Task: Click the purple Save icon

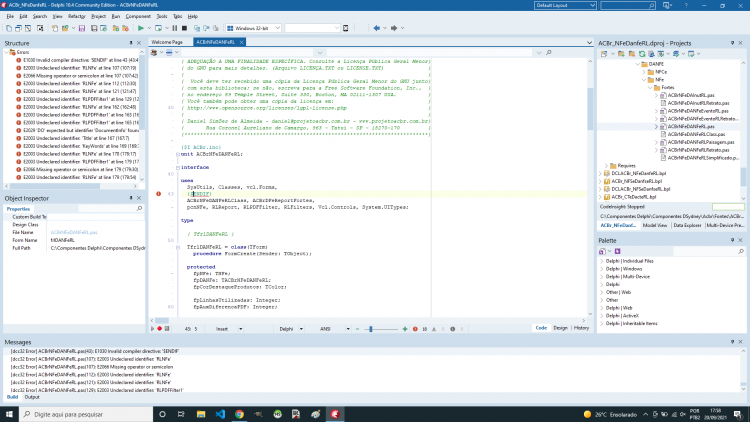Action: 82,28
